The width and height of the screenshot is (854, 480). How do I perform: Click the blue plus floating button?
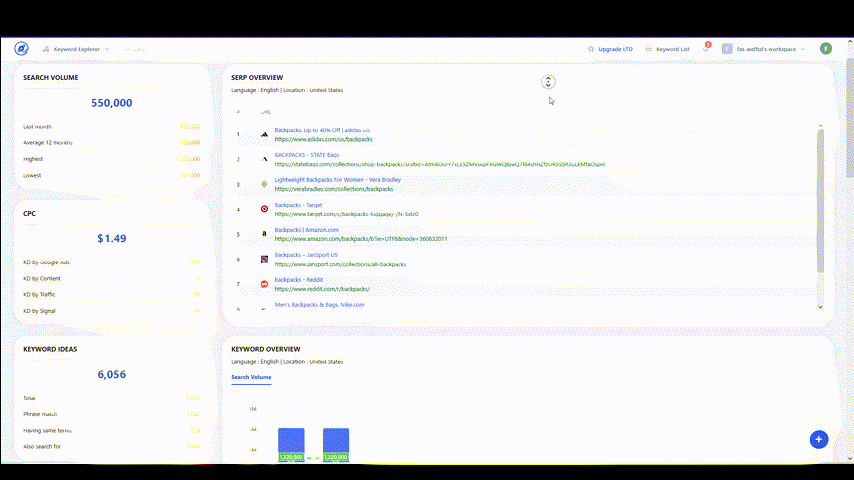point(818,439)
